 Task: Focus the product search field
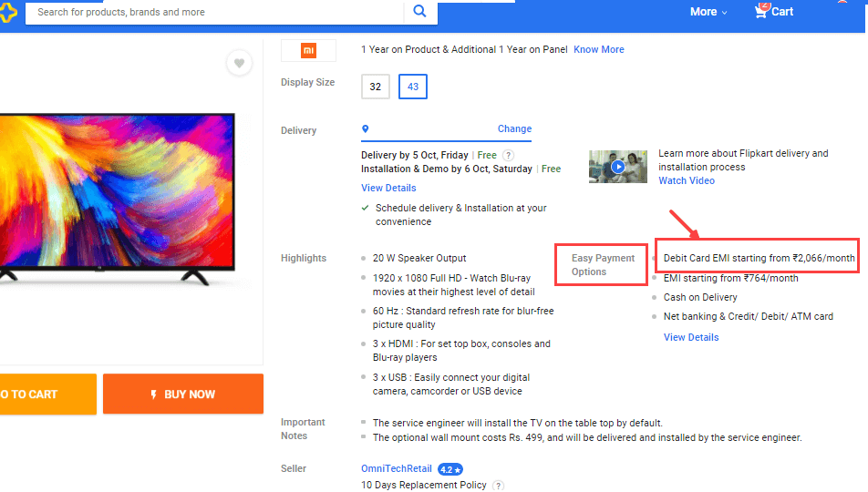(x=215, y=12)
